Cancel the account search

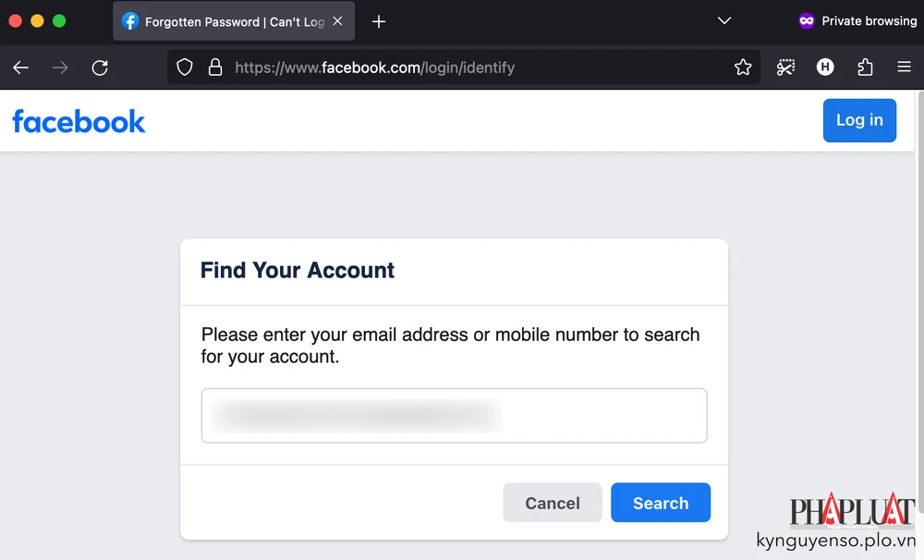[x=553, y=503]
